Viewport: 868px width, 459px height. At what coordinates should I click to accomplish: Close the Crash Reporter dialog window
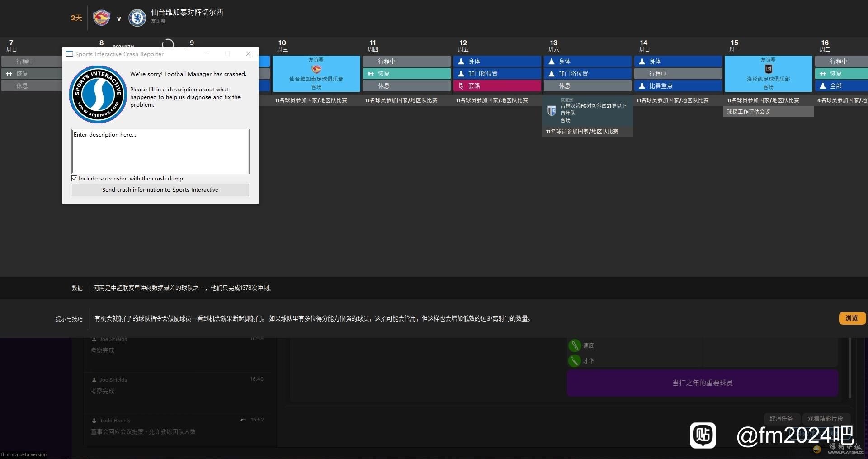(248, 54)
